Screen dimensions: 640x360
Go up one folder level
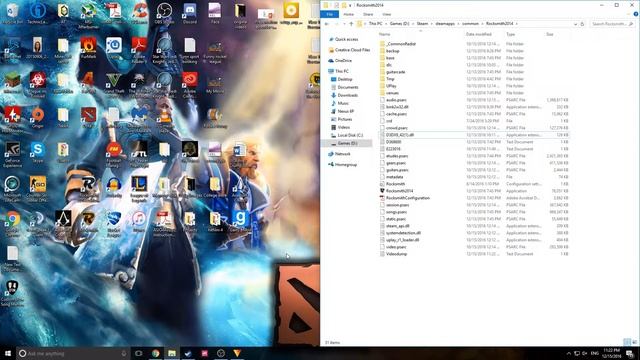click(x=351, y=24)
